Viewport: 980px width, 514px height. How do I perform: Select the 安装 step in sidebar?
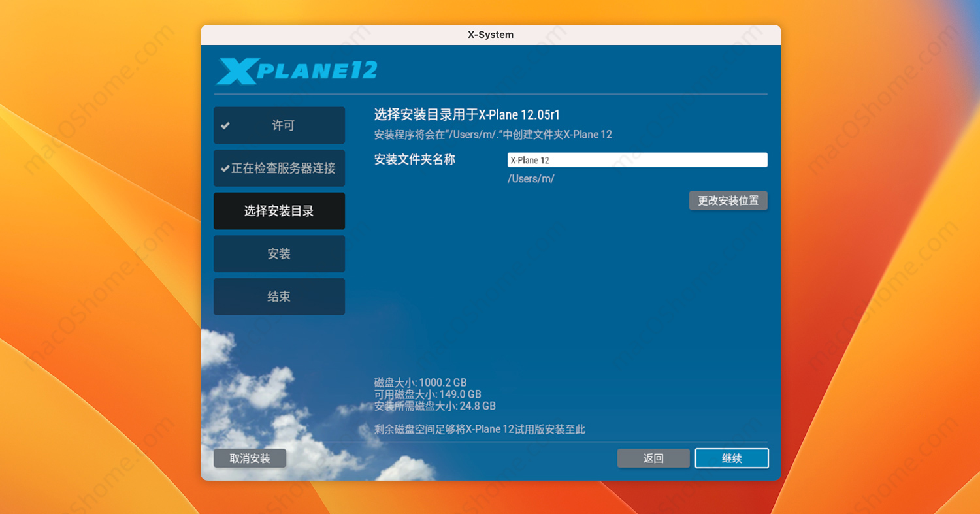coord(279,253)
